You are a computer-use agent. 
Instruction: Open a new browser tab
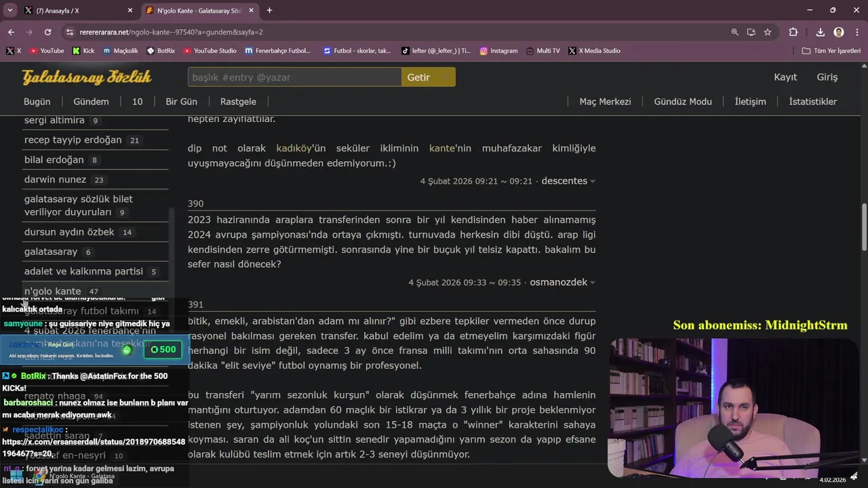pyautogui.click(x=269, y=10)
